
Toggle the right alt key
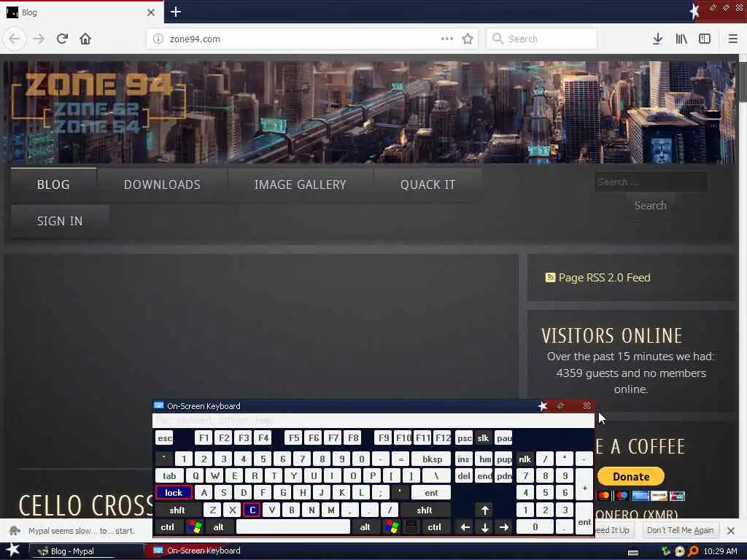point(365,527)
